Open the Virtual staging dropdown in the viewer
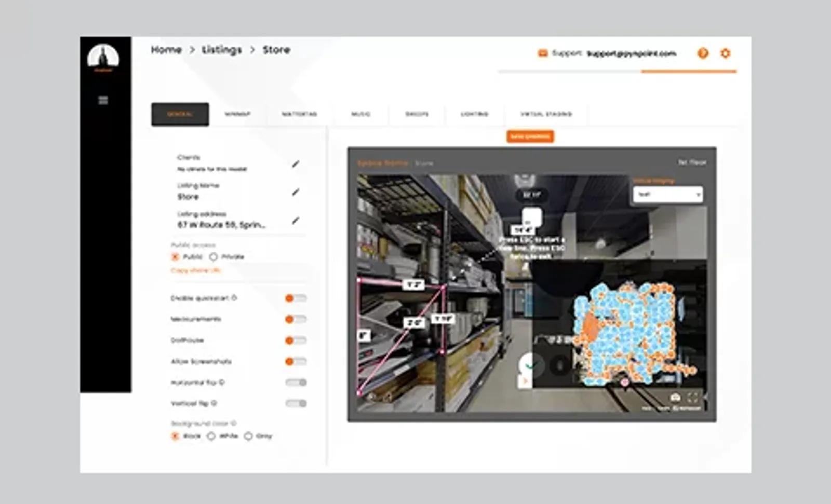The image size is (831, 504). point(668,194)
